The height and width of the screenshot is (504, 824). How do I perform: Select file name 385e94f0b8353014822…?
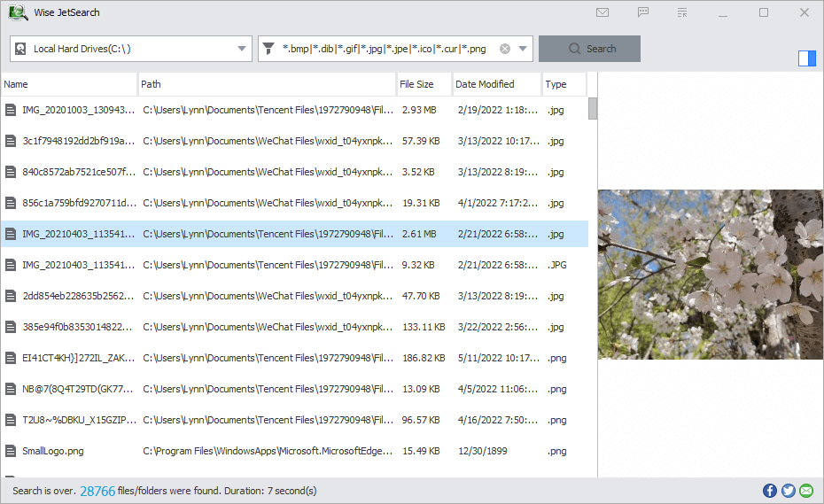click(x=78, y=327)
